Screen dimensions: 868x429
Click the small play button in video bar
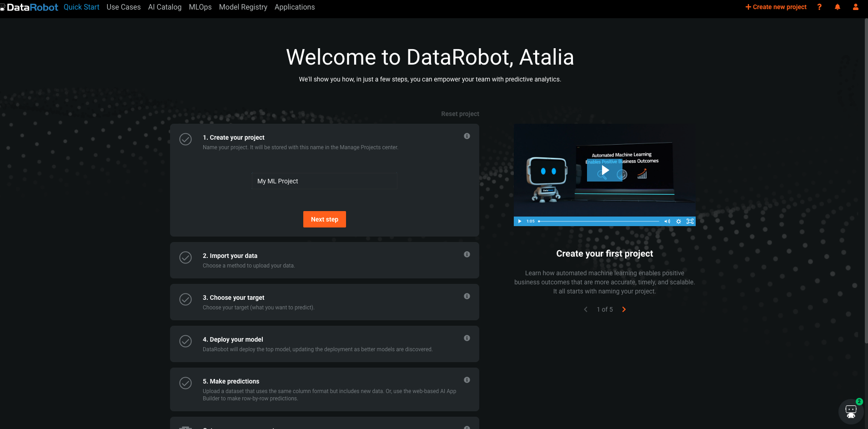520,221
